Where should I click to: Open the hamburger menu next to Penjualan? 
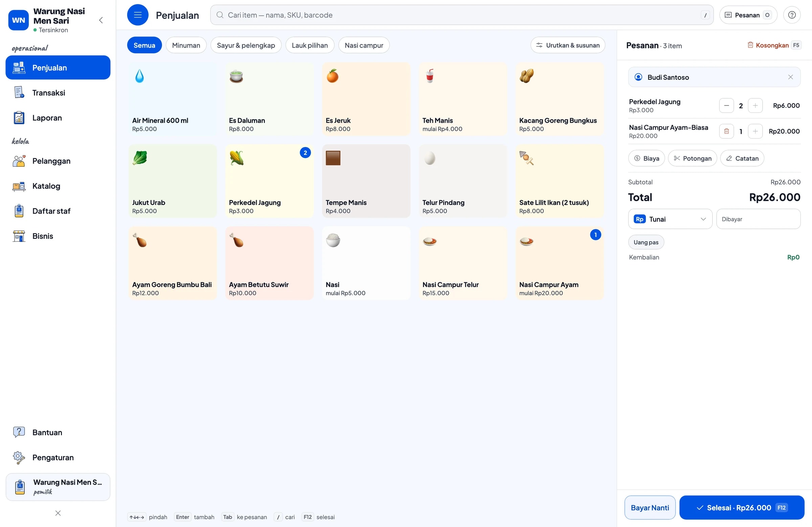(137, 15)
